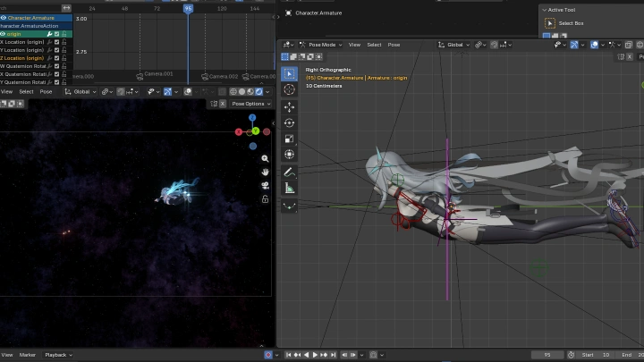
Task: Open Marker menu in timeline footer
Action: point(28,355)
